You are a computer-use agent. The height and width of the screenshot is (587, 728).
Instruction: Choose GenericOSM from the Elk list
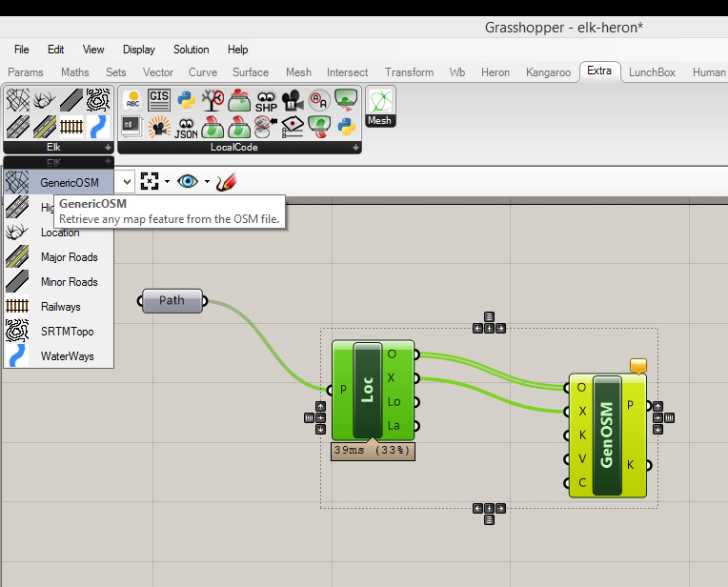58,182
